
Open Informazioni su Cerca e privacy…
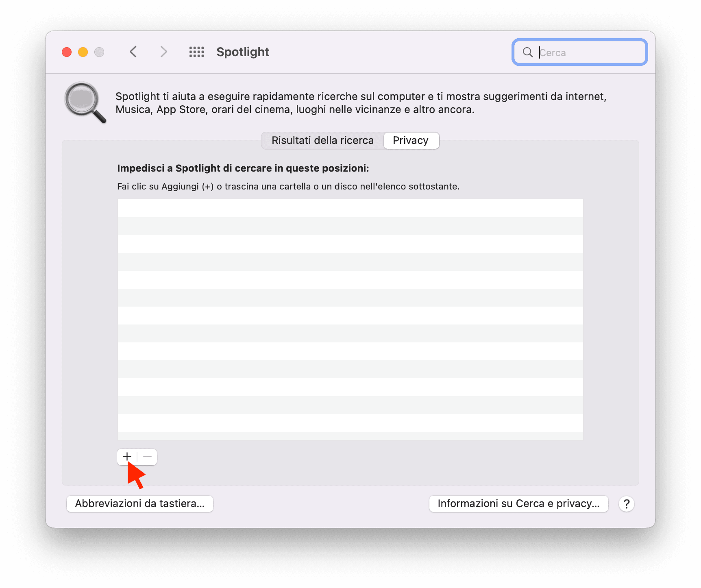(518, 504)
